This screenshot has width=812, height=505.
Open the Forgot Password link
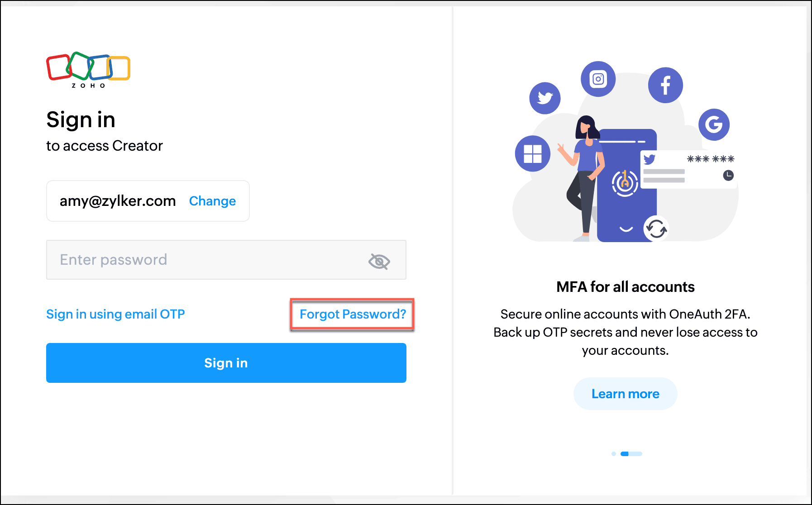pos(353,314)
